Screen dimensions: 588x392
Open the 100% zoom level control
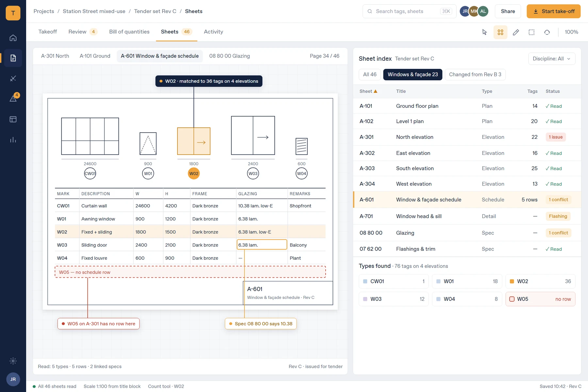[571, 32]
